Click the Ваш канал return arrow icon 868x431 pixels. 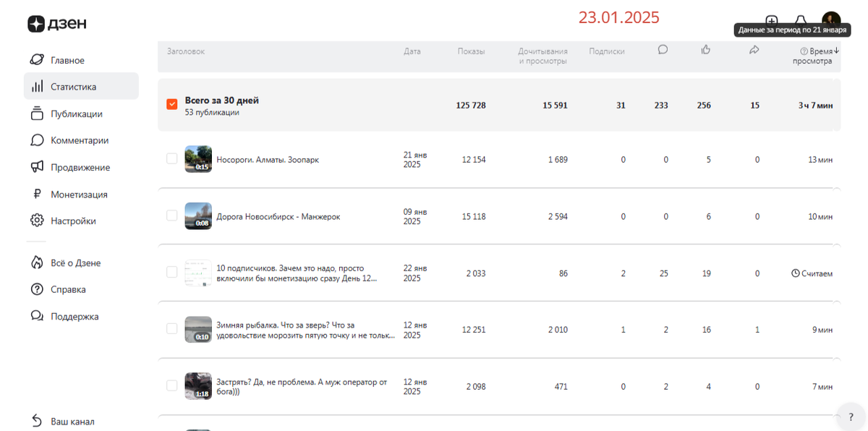[37, 421]
